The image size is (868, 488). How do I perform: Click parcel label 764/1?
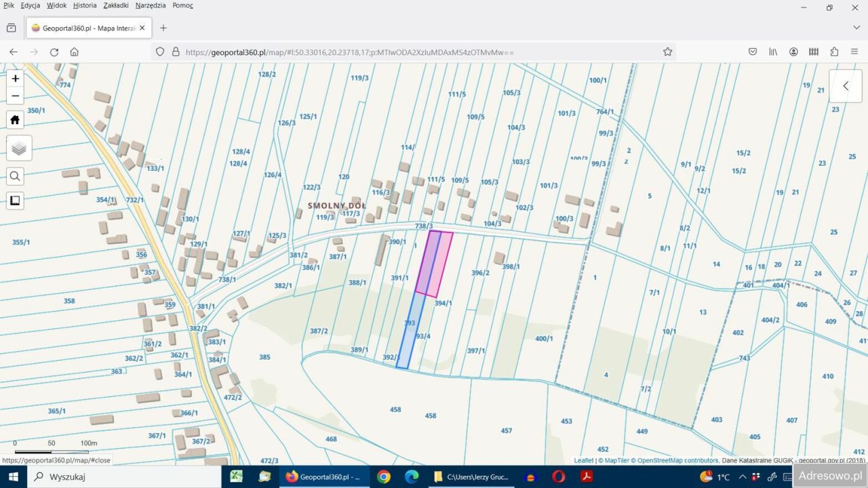pos(605,112)
